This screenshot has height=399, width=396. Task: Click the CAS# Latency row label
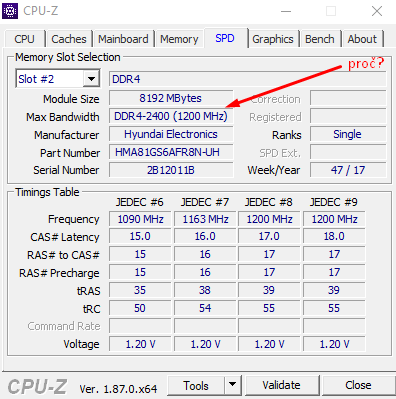click(x=65, y=237)
